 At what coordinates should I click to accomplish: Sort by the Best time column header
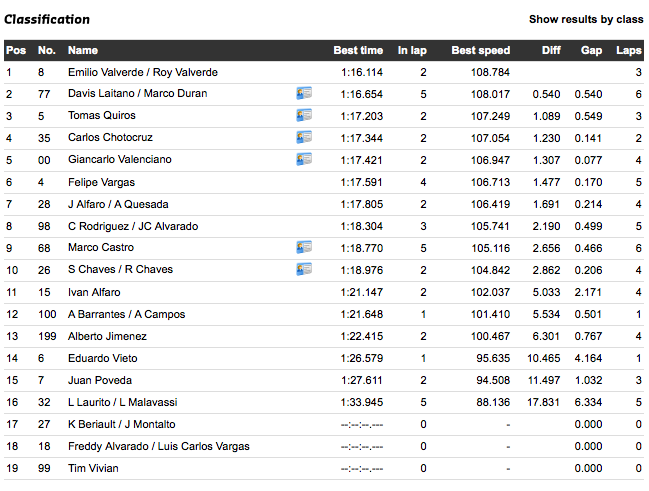[x=357, y=50]
